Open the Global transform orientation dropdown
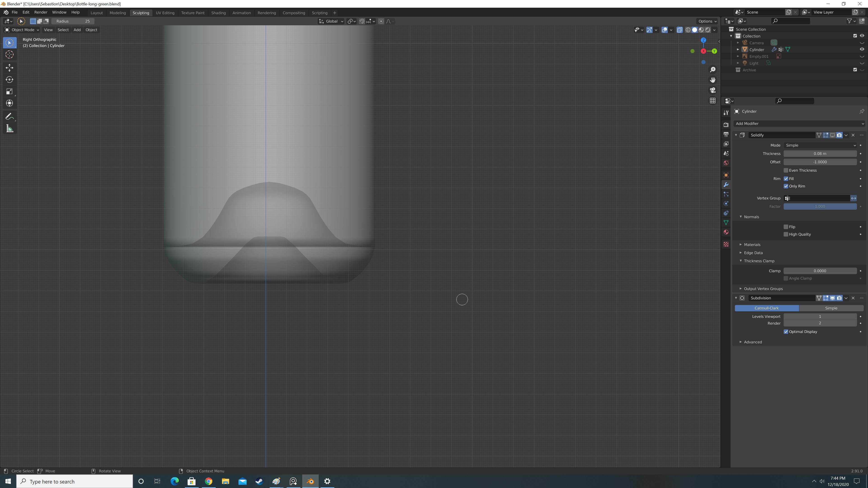Screen dimensions: 868x488 click(x=331, y=21)
